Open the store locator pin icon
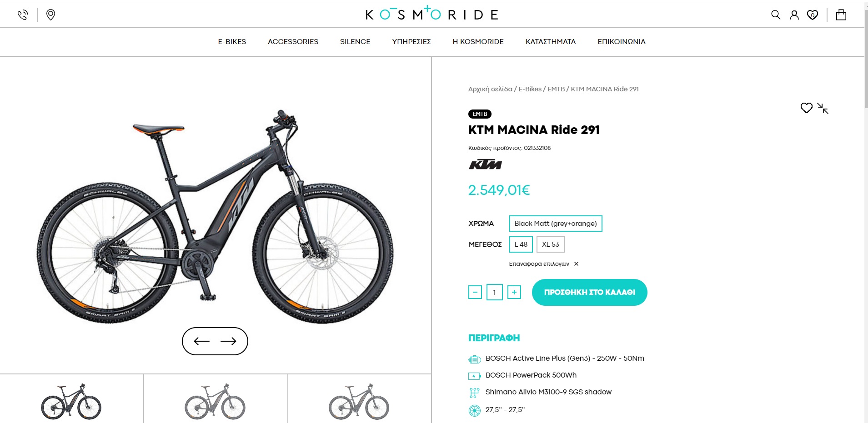The height and width of the screenshot is (423, 868). 51,15
